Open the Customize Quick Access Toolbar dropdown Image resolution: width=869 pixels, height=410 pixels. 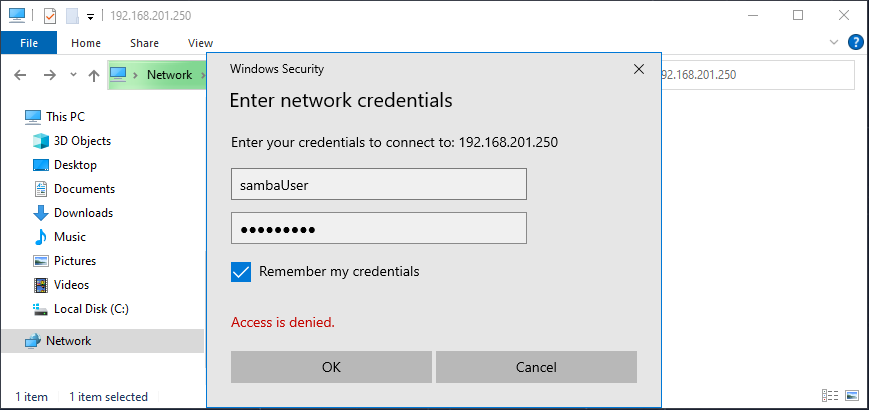90,17
